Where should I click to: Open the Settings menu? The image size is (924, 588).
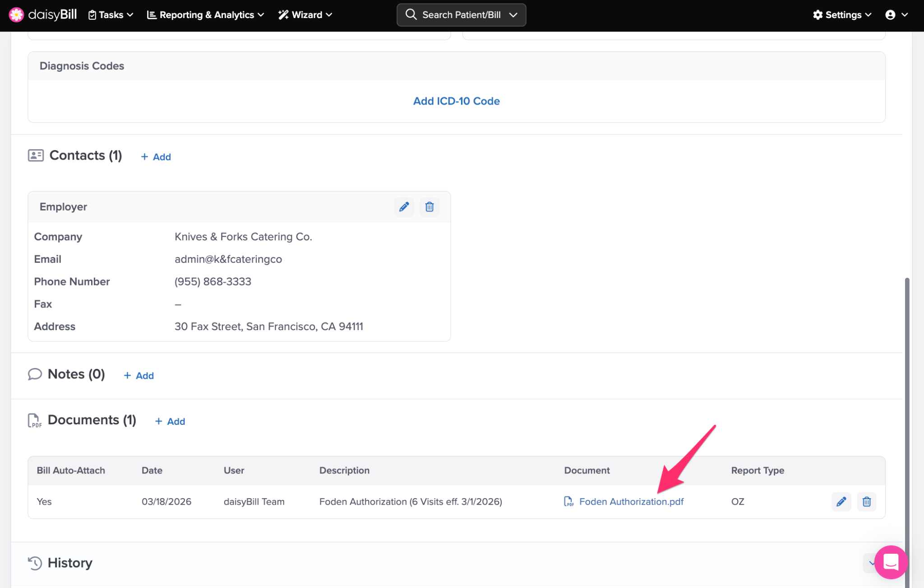click(x=842, y=15)
